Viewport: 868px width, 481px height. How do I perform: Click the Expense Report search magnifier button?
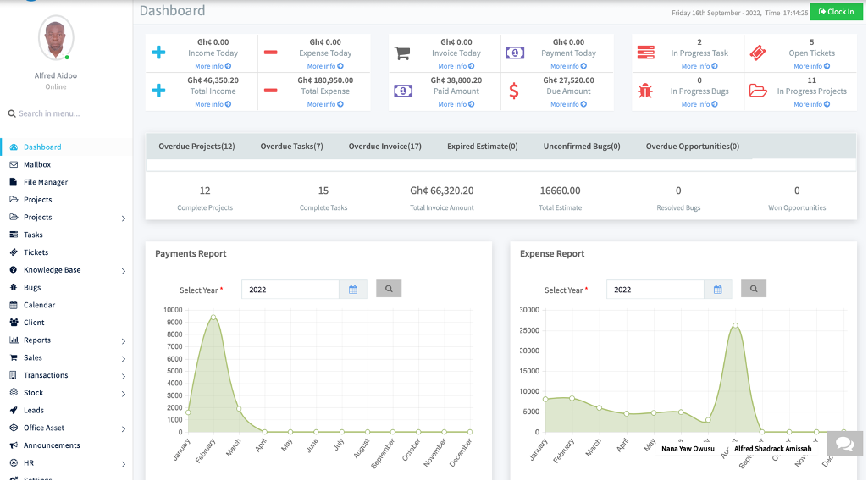[754, 289]
